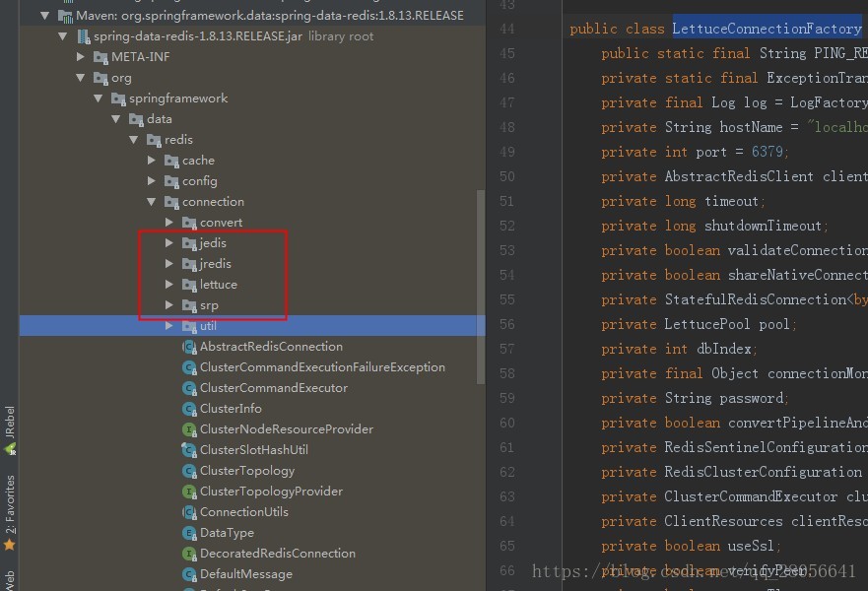
Task: Click the ClusterCommandExecutionFailureException class icon
Action: [189, 367]
